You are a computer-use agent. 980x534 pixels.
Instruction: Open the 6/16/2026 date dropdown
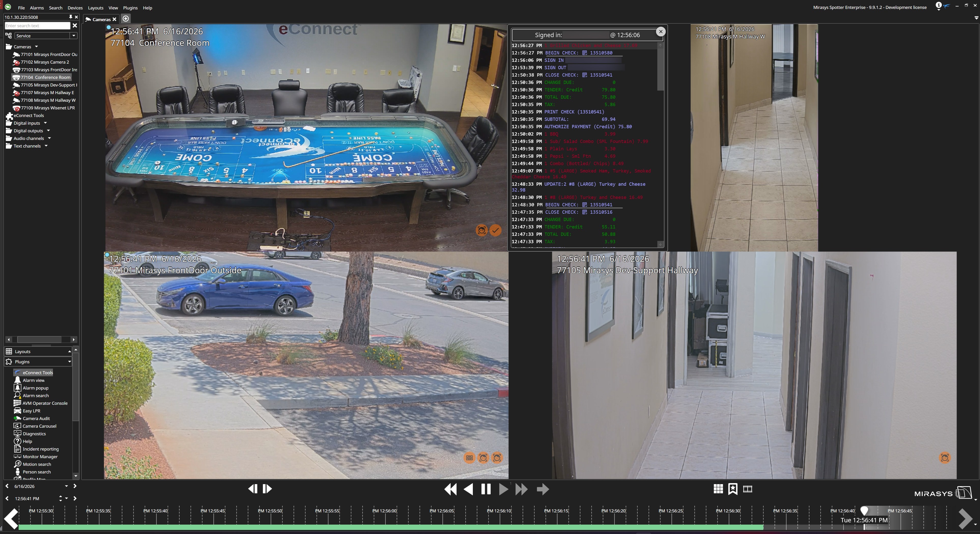pyautogui.click(x=66, y=486)
